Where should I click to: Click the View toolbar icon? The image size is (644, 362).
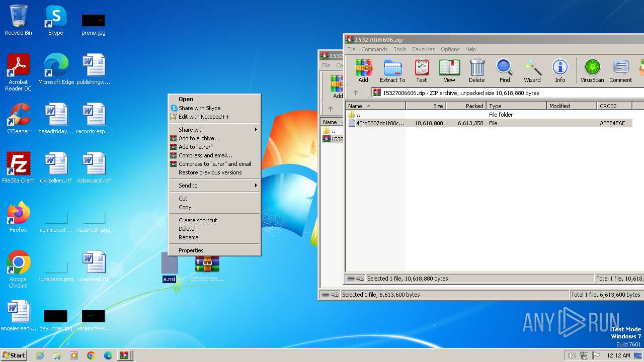pos(449,70)
